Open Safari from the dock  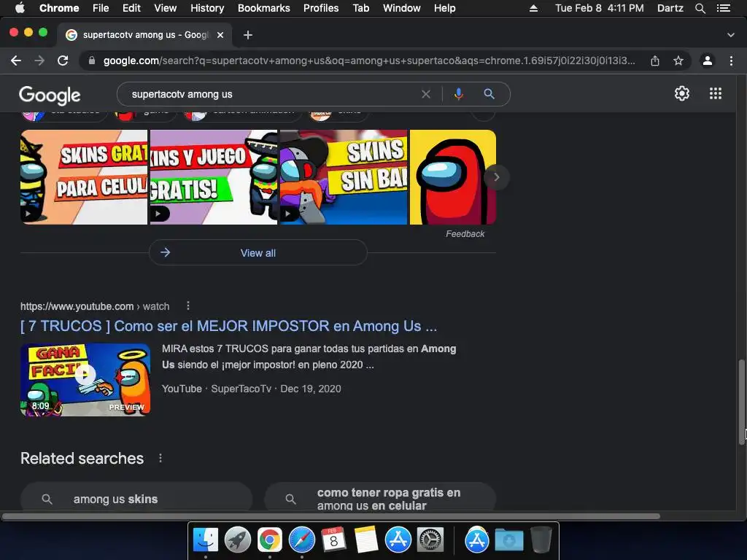302,540
